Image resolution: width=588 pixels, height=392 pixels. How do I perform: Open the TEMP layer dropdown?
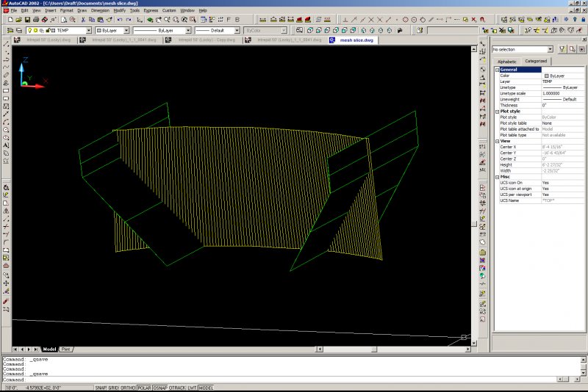(88, 31)
